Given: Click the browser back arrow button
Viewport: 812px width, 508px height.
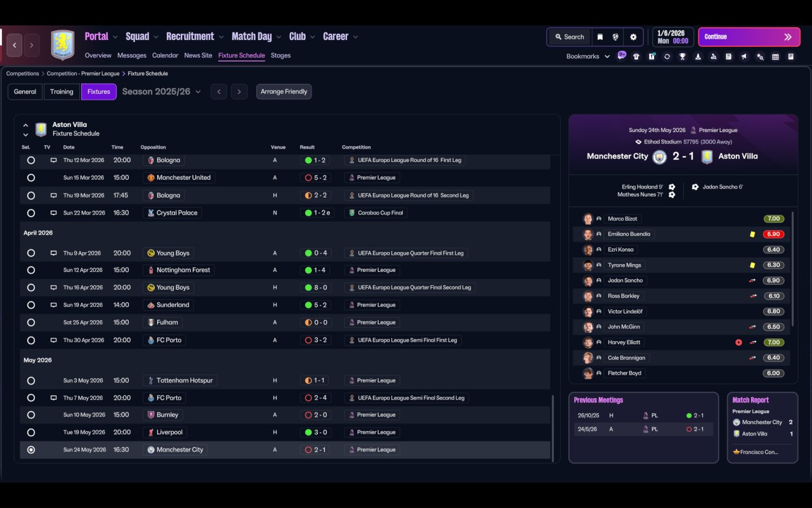Looking at the screenshot, I should tap(15, 45).
